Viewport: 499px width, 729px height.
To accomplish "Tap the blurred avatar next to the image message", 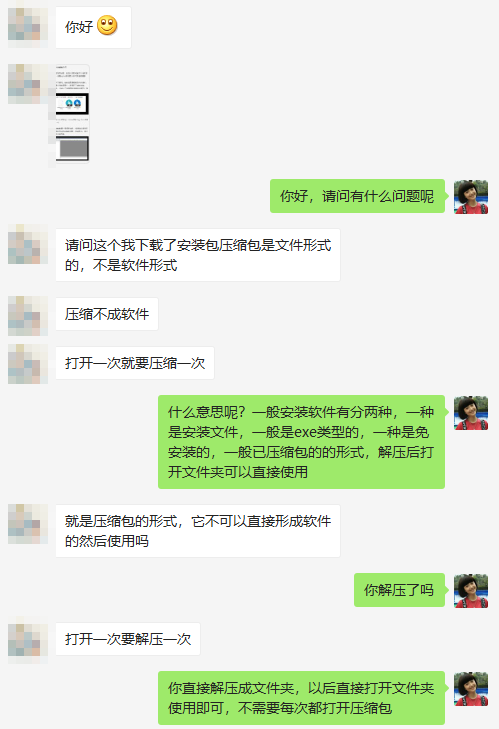I will (28, 84).
